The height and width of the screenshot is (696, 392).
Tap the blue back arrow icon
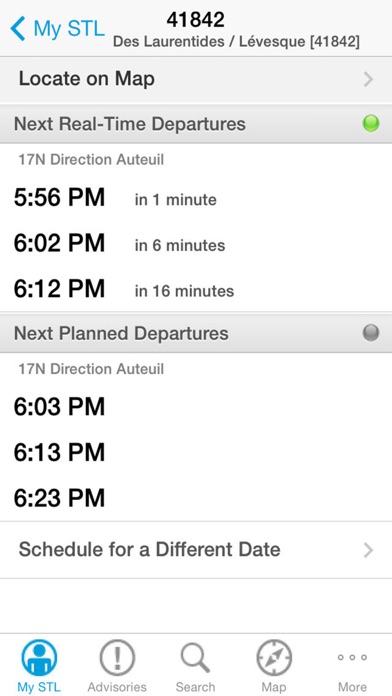tap(18, 28)
